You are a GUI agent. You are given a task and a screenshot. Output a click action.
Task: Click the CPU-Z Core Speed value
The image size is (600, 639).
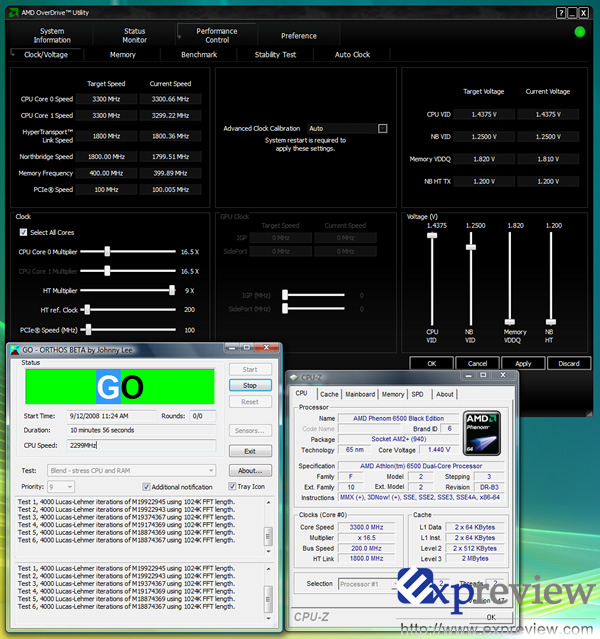point(366,527)
